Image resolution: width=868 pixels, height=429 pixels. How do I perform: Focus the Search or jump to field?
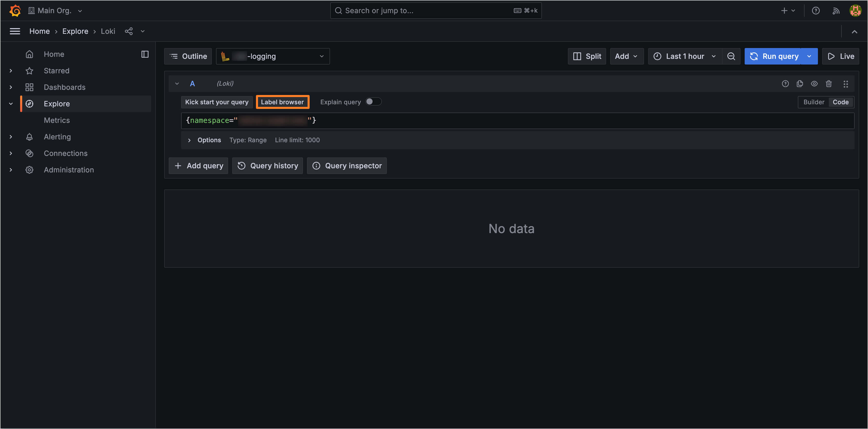pyautogui.click(x=436, y=10)
